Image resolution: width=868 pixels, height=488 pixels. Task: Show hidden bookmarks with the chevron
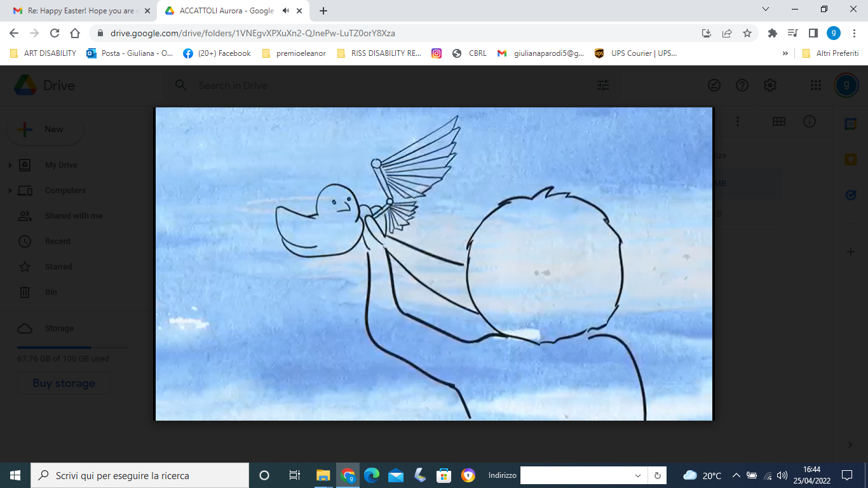click(x=785, y=53)
